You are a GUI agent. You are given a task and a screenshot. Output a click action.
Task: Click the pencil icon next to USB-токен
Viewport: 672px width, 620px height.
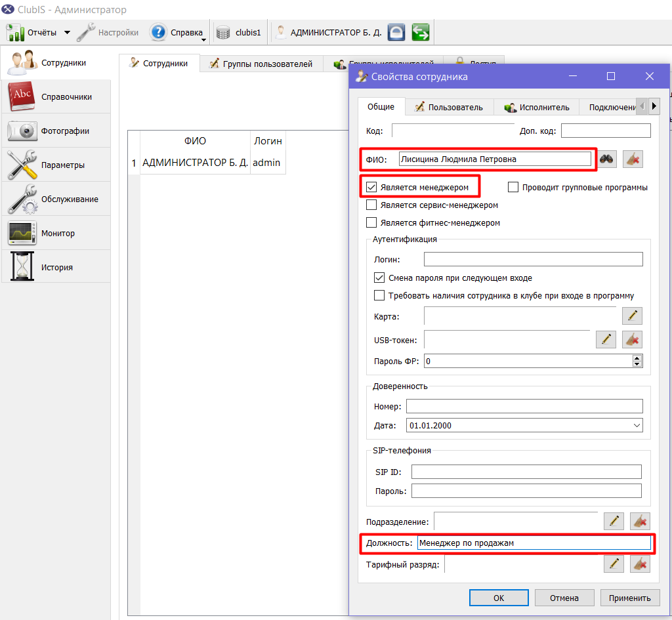pyautogui.click(x=606, y=340)
